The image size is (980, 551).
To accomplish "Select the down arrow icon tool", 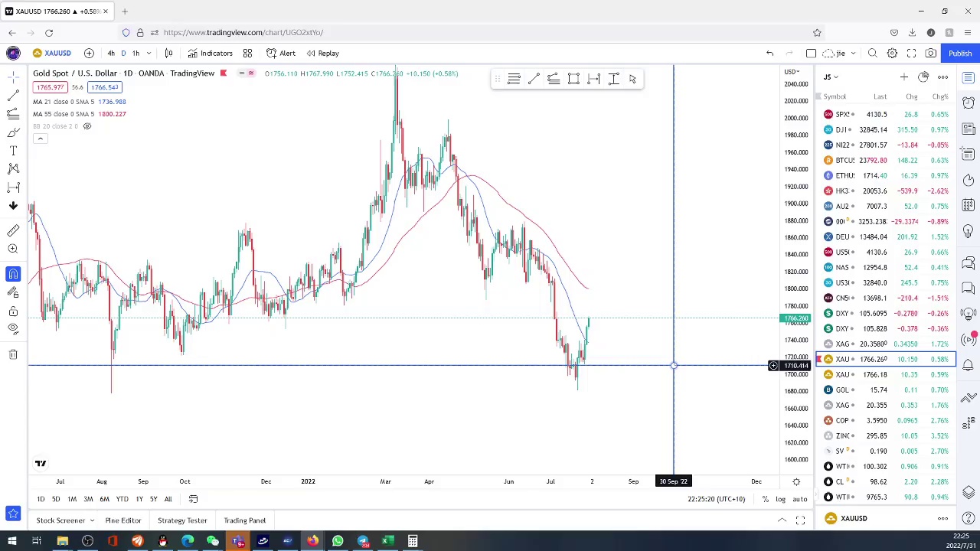I will 13,206.
